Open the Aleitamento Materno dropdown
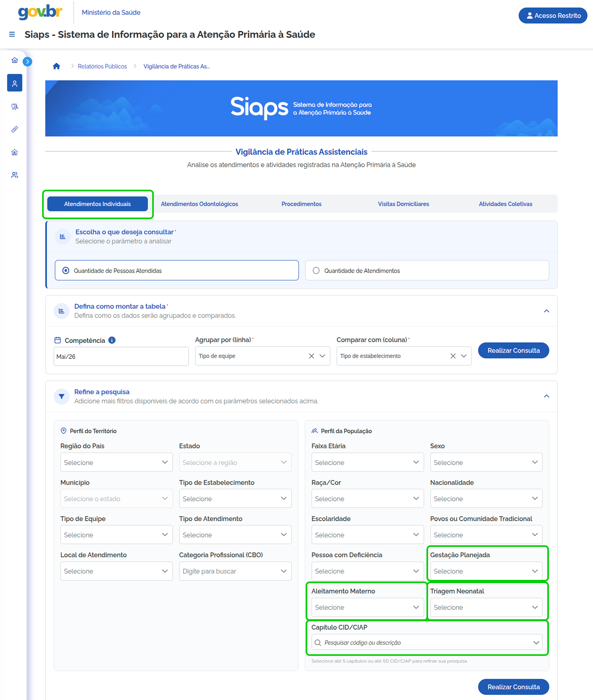Viewport: 593px width, 700px height. [x=367, y=607]
